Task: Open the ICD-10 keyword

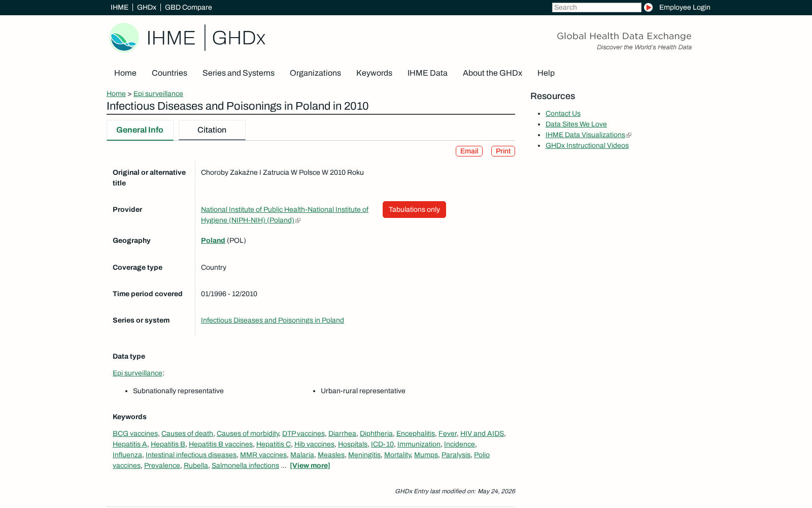Action: [382, 444]
